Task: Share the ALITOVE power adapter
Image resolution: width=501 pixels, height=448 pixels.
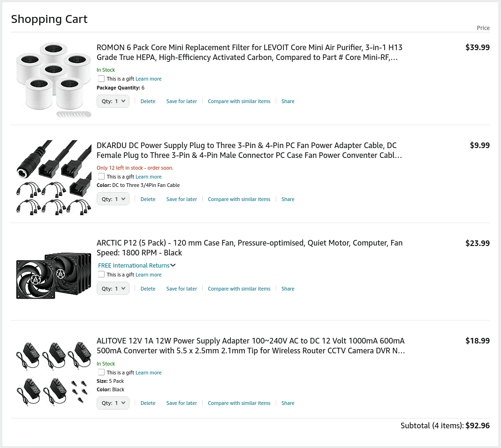Action: [x=288, y=403]
